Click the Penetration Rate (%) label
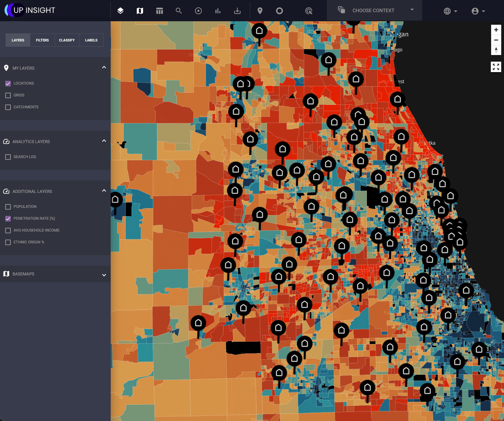The width and height of the screenshot is (504, 421). [x=34, y=218]
